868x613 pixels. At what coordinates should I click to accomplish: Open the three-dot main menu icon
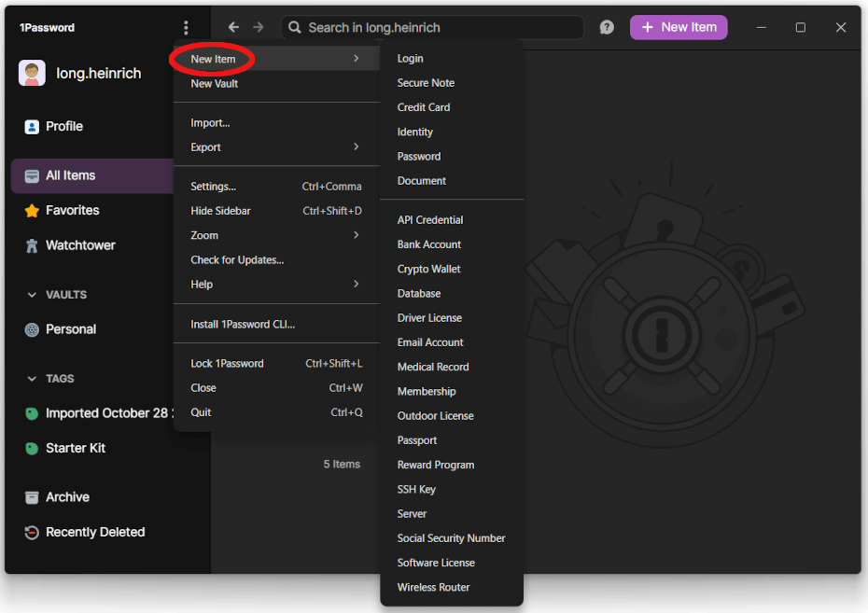[x=186, y=28]
